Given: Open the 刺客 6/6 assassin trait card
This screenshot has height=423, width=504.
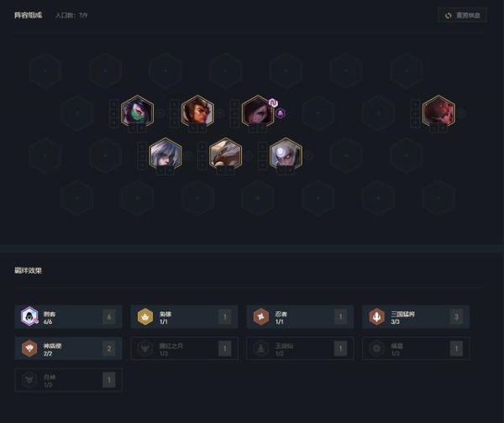Looking at the screenshot, I should coord(68,317).
